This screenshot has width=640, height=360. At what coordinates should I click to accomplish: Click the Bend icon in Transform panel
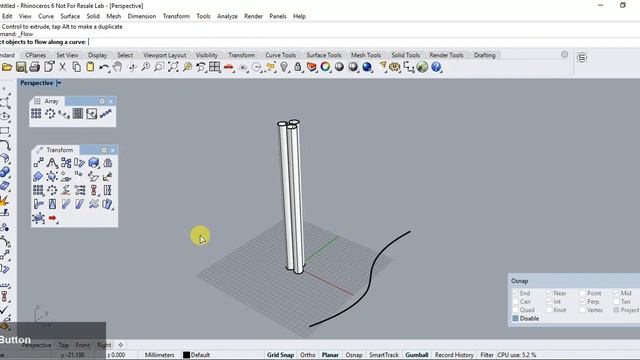pyautogui.click(x=38, y=204)
